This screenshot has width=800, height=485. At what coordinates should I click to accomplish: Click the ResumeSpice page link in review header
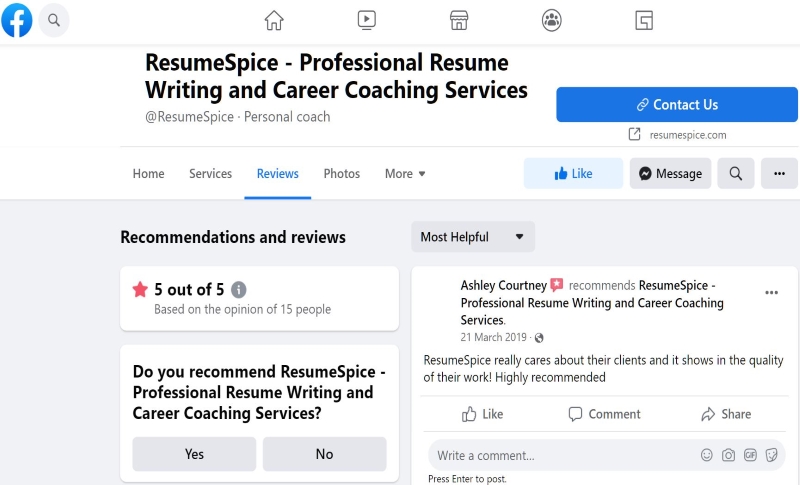coord(592,302)
